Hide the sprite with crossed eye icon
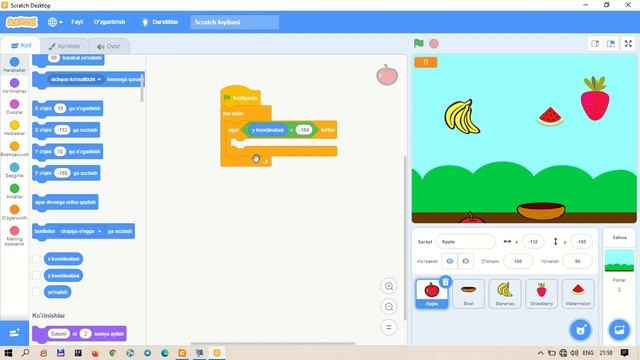The width and height of the screenshot is (640, 360). [466, 261]
